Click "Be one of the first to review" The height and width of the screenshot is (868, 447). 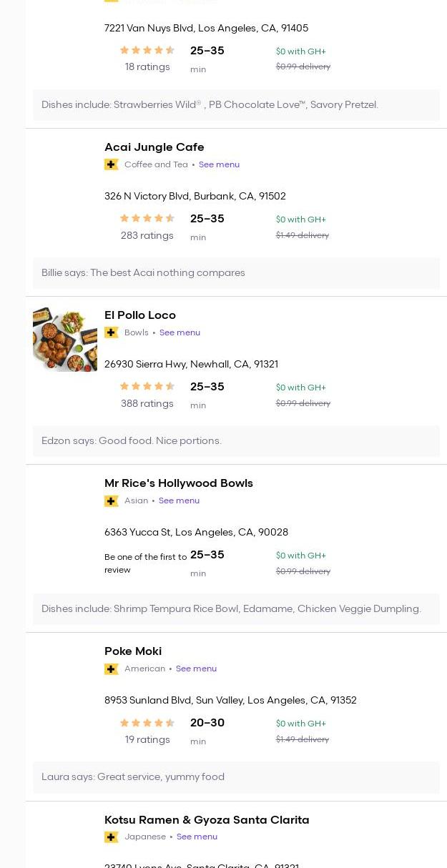[x=145, y=563]
